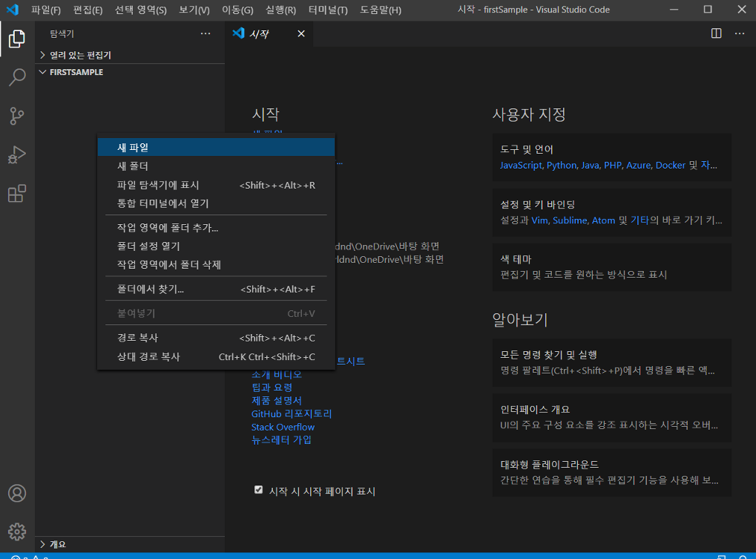756x559 pixels.
Task: Collapse the FIRSTSAMPLE folder section
Action: click(130, 72)
